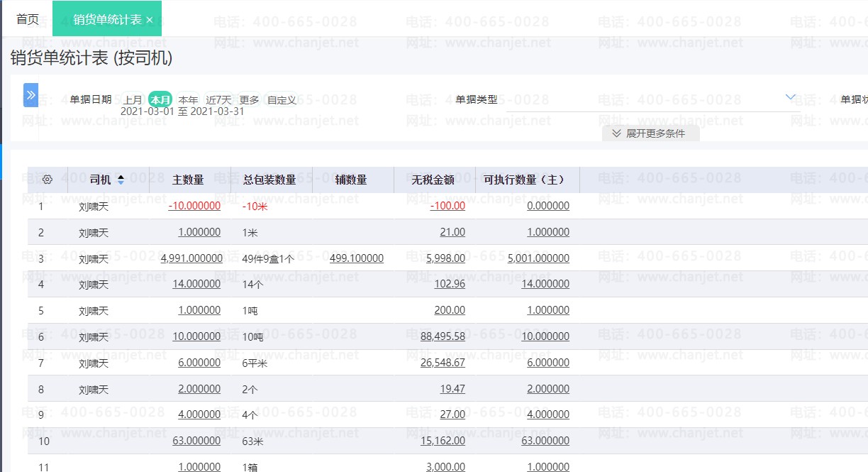Click the 无税金额 column header

click(x=433, y=180)
